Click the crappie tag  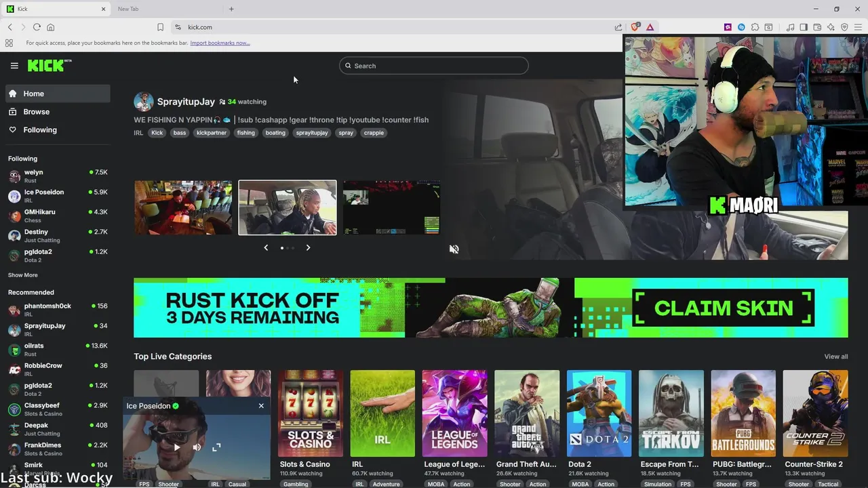point(374,133)
